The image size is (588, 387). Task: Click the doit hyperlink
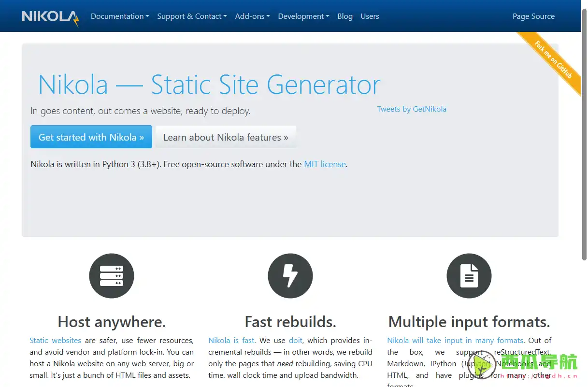tap(296, 341)
